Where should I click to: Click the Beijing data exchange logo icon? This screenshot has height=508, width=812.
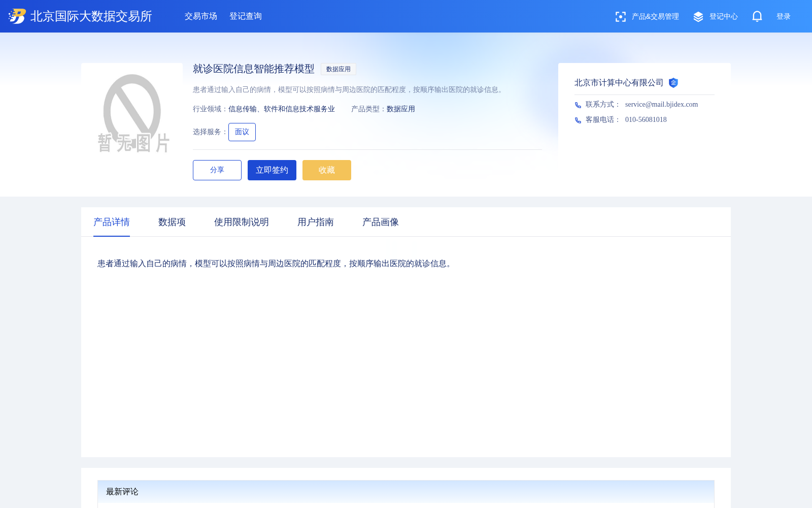tap(17, 16)
